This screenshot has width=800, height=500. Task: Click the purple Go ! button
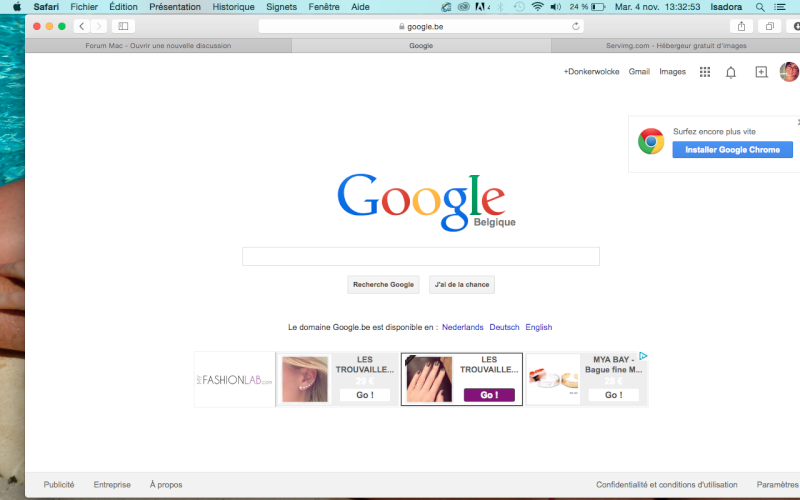coord(489,395)
